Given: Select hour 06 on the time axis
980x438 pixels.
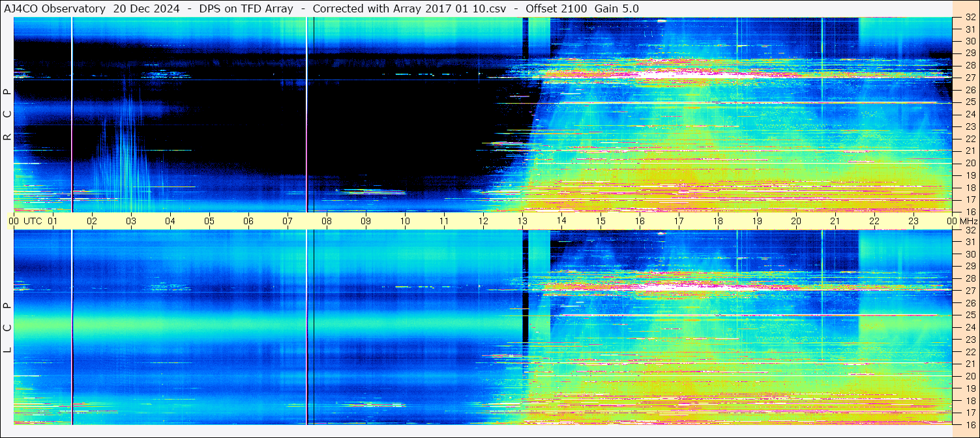Looking at the screenshot, I should point(248,221).
